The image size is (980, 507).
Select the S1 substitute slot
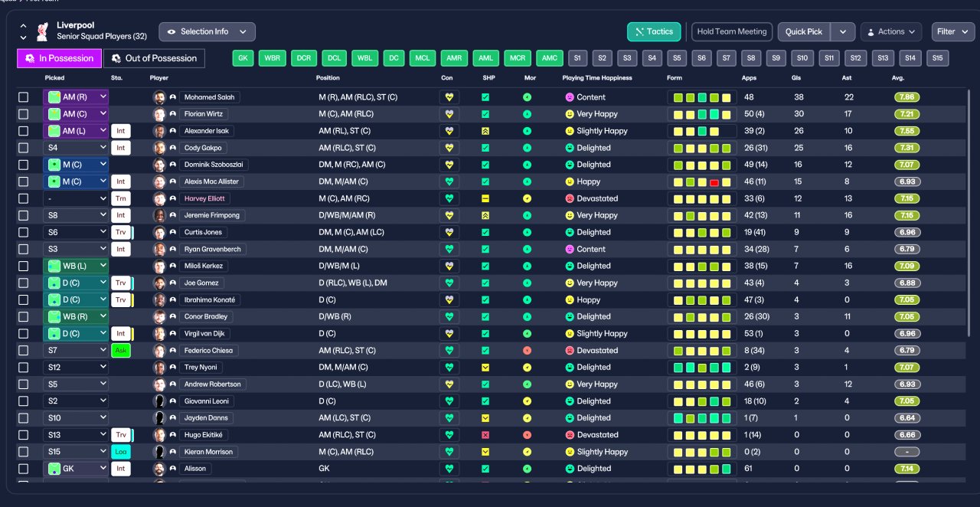tap(577, 58)
